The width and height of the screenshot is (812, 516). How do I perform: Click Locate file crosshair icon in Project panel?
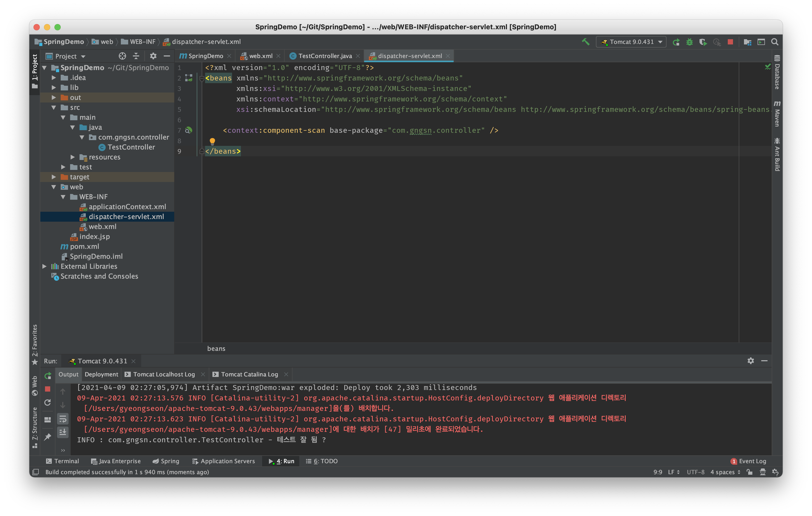[x=122, y=56]
